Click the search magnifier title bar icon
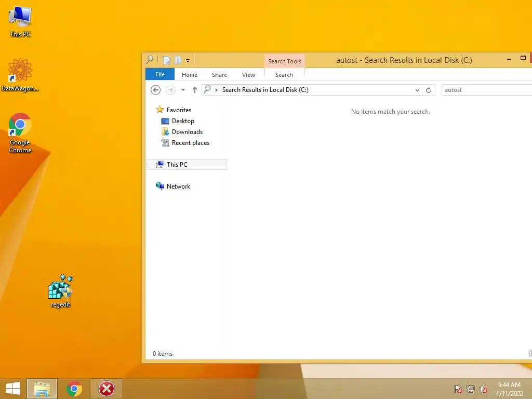The image size is (532, 399). click(x=150, y=60)
